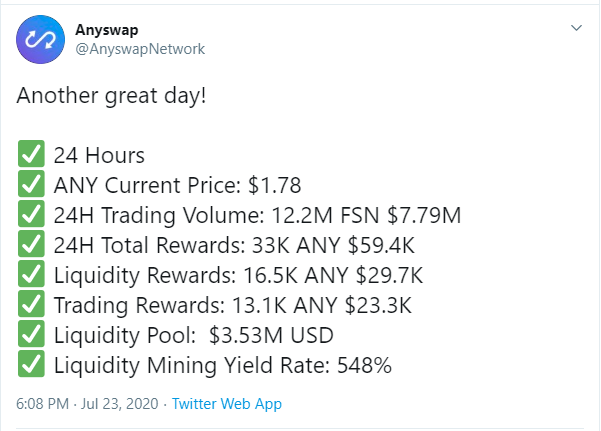This screenshot has width=601, height=431.
Task: Click the check mark beside Liquidity Mining Yield Rate
Action: pyautogui.click(x=30, y=366)
